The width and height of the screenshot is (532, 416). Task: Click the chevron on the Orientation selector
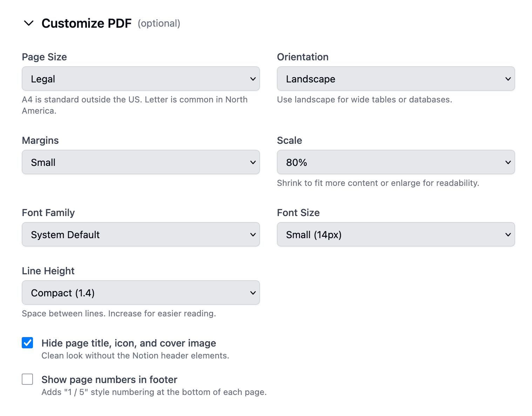509,79
